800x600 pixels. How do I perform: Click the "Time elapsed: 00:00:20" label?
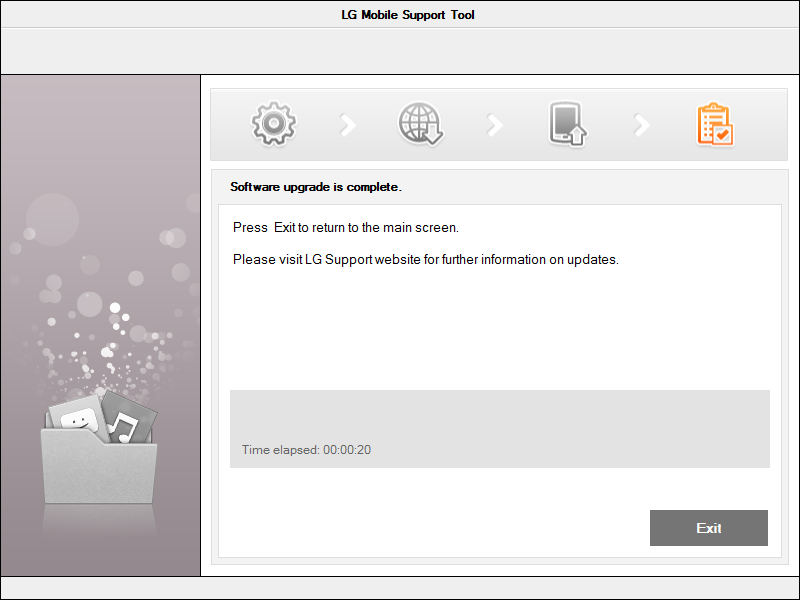(x=306, y=450)
